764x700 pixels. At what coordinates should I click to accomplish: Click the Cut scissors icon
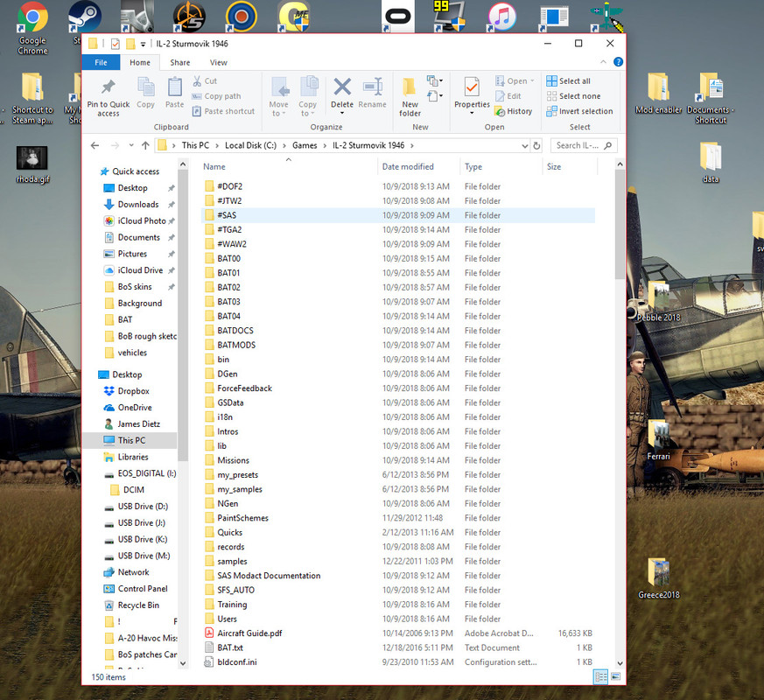point(197,80)
